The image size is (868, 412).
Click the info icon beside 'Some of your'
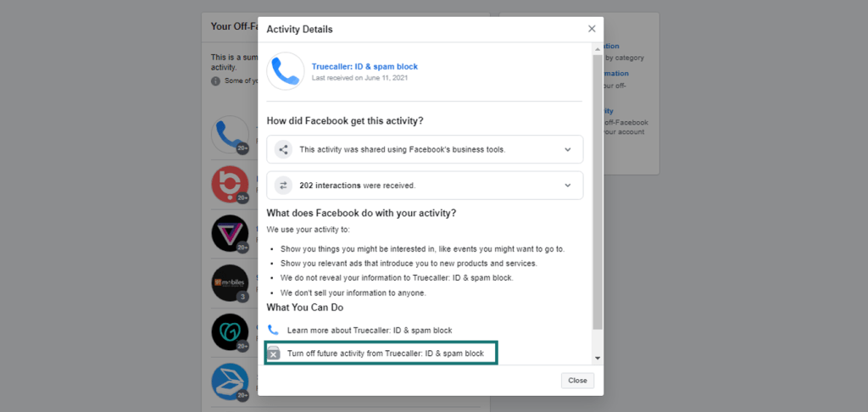coord(216,81)
